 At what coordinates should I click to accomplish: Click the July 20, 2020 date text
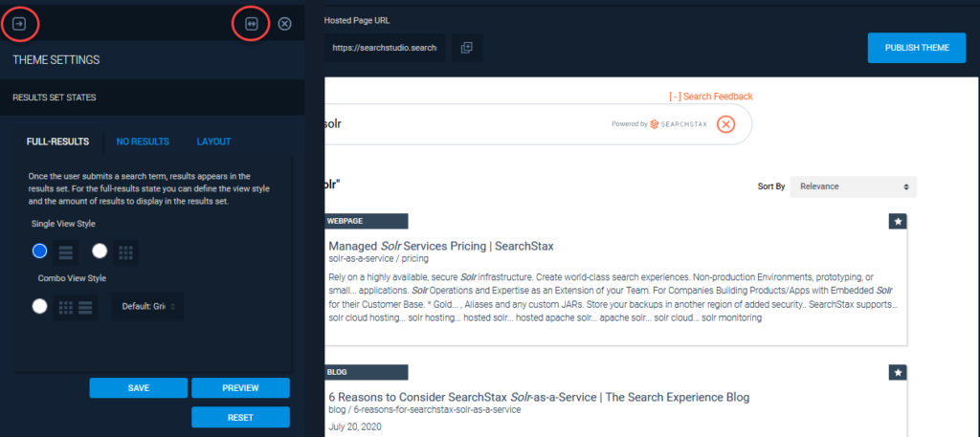(x=354, y=427)
